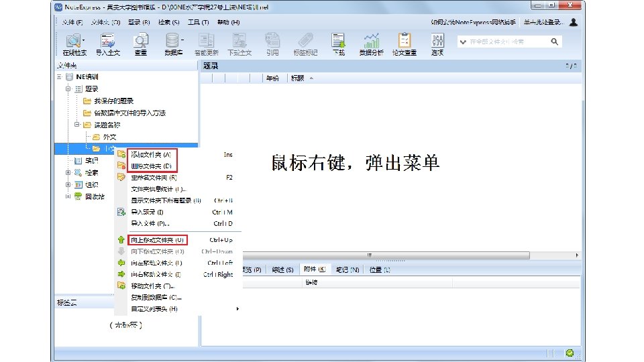Click the 引用 cite toolbar icon
This screenshot has height=362, width=644.
click(x=272, y=44)
